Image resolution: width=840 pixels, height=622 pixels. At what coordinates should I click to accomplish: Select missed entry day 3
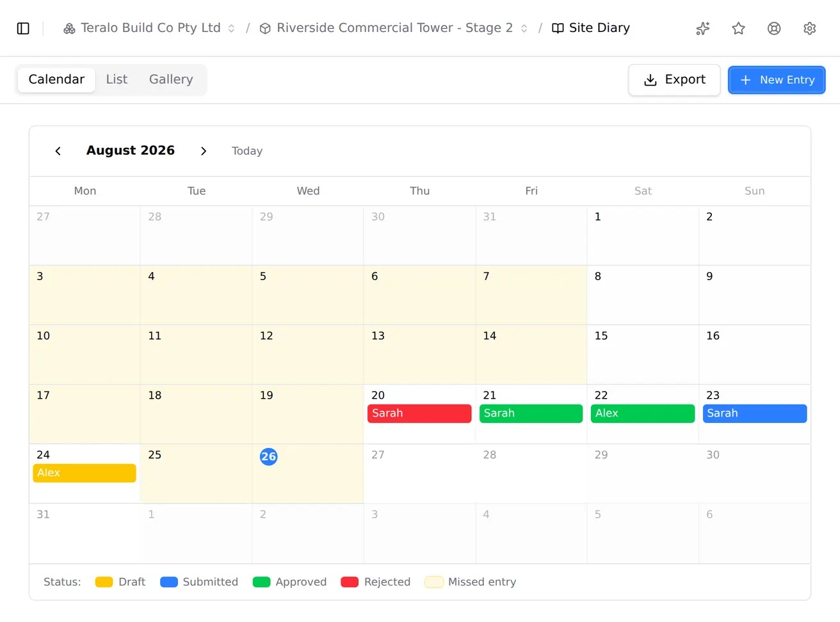[x=85, y=295]
